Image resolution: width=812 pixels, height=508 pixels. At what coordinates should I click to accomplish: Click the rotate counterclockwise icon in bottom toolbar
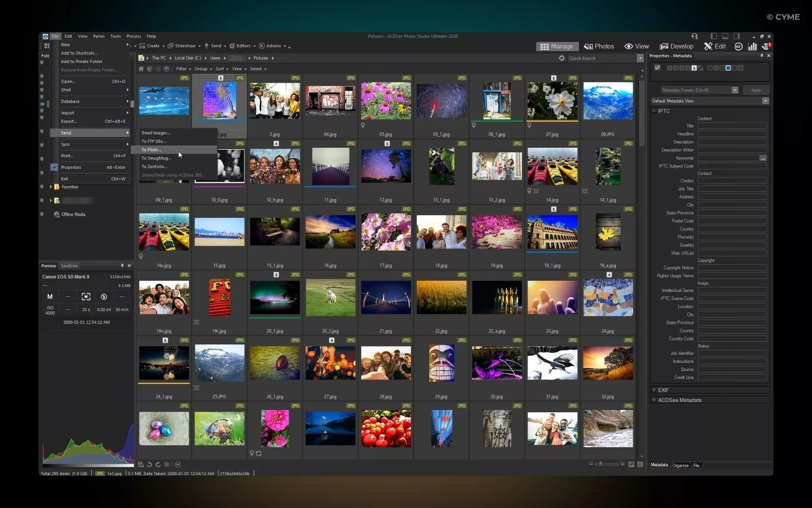point(149,464)
